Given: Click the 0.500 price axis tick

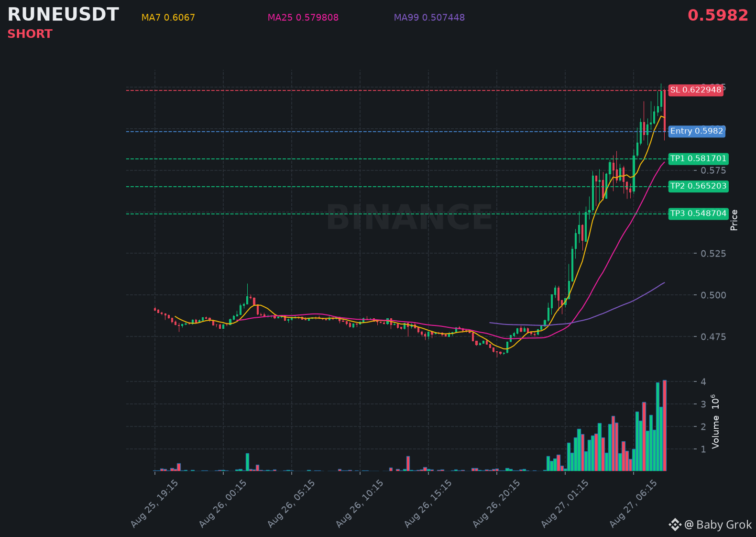Looking at the screenshot, I should tap(713, 295).
